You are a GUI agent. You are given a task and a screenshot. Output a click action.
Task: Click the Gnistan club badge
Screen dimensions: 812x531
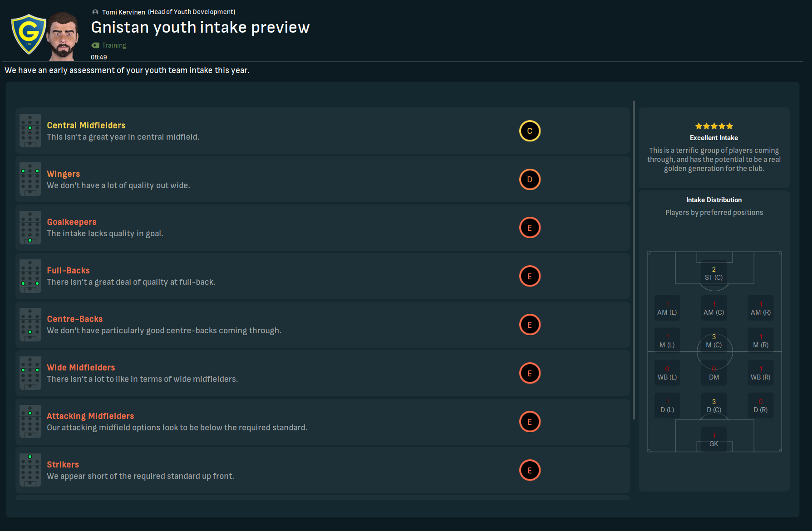click(x=29, y=34)
